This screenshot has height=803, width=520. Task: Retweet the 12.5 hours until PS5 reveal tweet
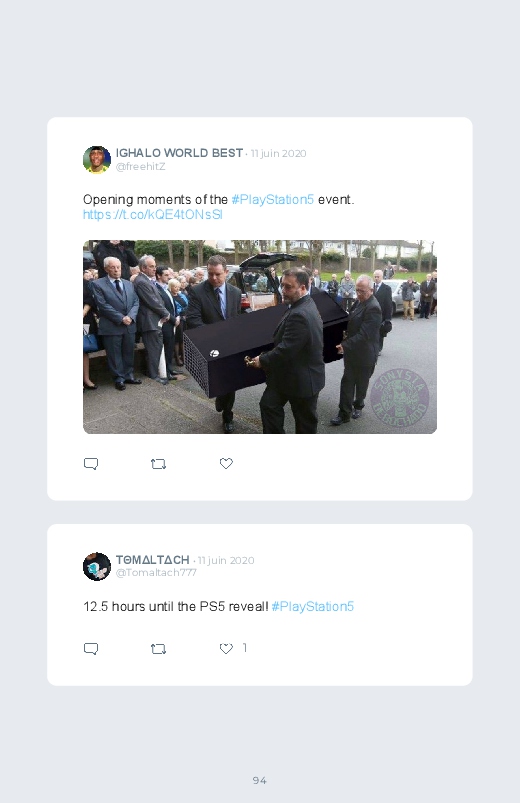[x=158, y=649]
